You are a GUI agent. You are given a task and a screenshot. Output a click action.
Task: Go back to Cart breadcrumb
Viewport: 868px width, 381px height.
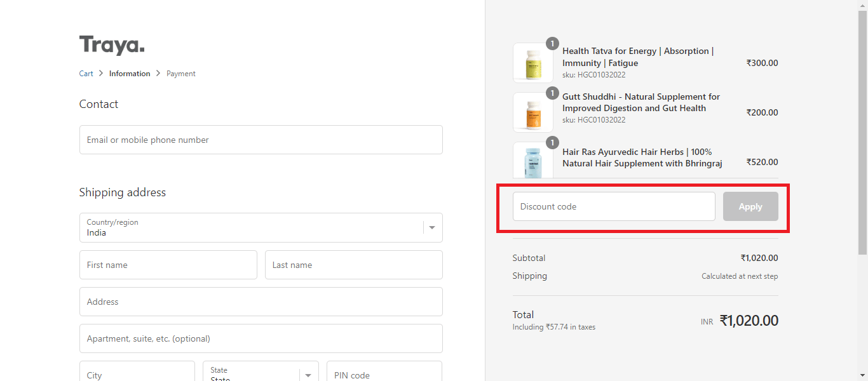(86, 74)
